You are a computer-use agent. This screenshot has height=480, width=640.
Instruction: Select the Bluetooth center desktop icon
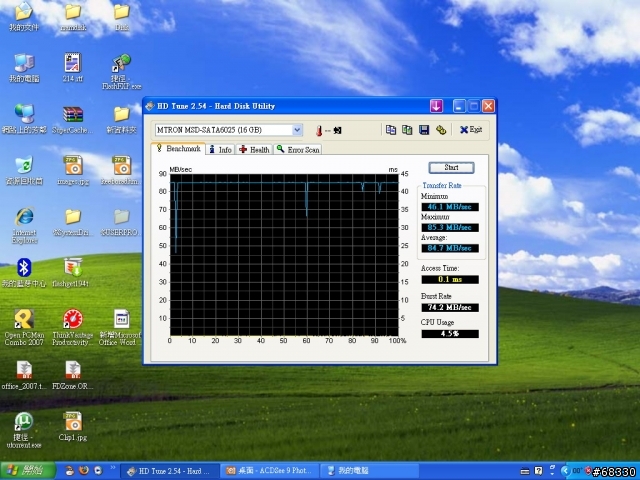pyautogui.click(x=24, y=273)
